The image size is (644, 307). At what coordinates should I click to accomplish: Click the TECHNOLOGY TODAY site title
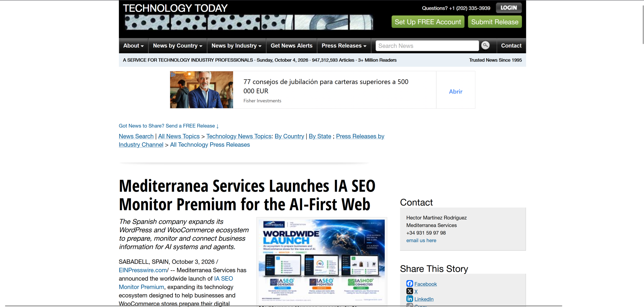click(175, 8)
